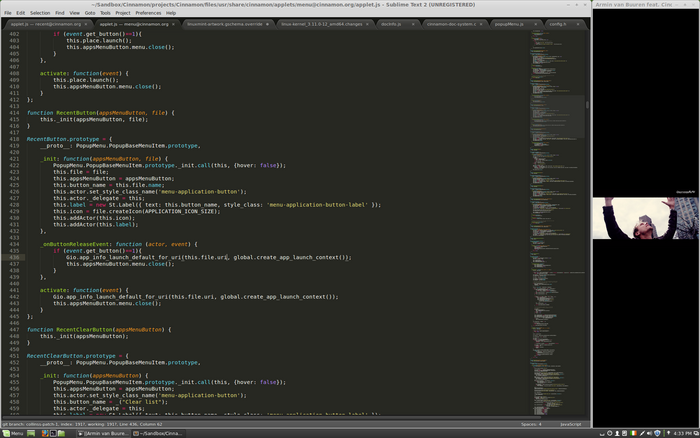The image size is (700, 438).
Task: Open the Spaces: 4 indentation selector
Action: pyautogui.click(x=531, y=424)
